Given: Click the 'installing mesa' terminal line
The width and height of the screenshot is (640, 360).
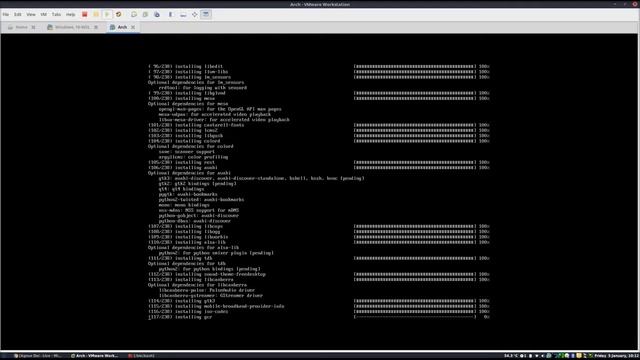Looking at the screenshot, I should (x=182, y=98).
